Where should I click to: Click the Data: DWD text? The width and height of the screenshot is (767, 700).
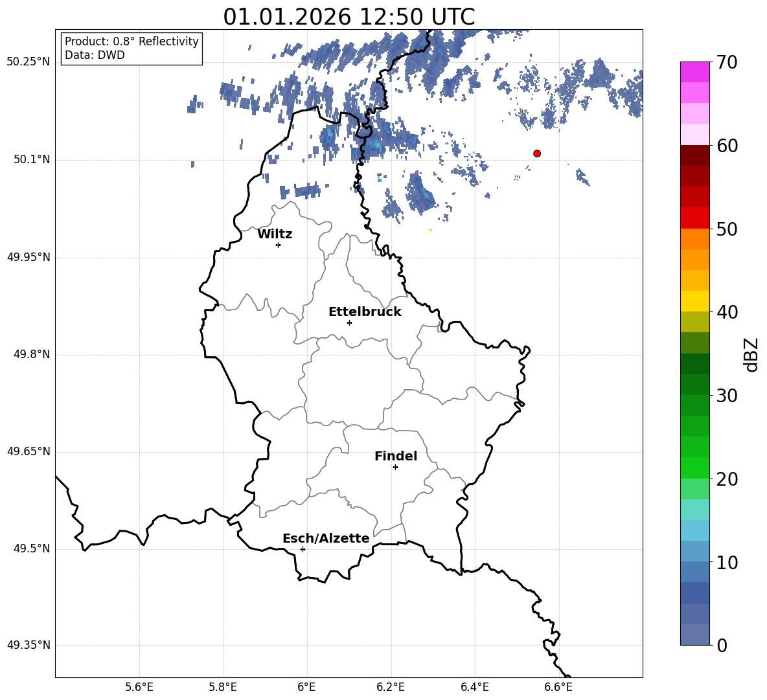click(95, 55)
